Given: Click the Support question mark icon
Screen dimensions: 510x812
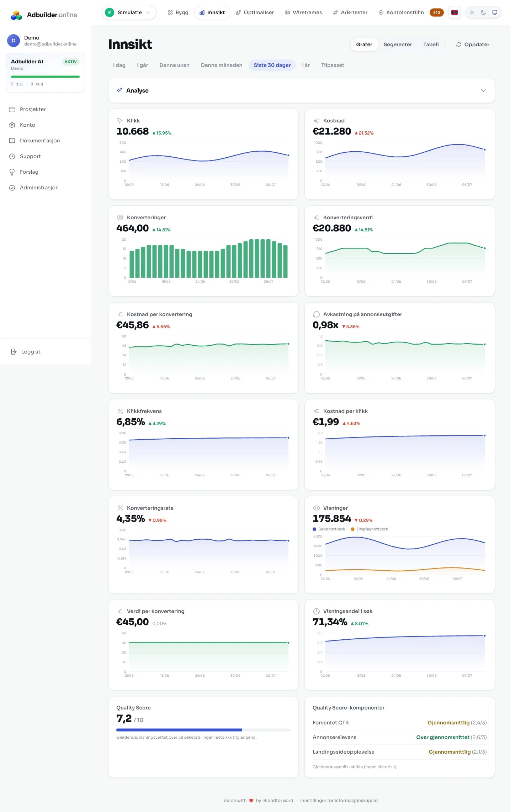Looking at the screenshot, I should 12,156.
